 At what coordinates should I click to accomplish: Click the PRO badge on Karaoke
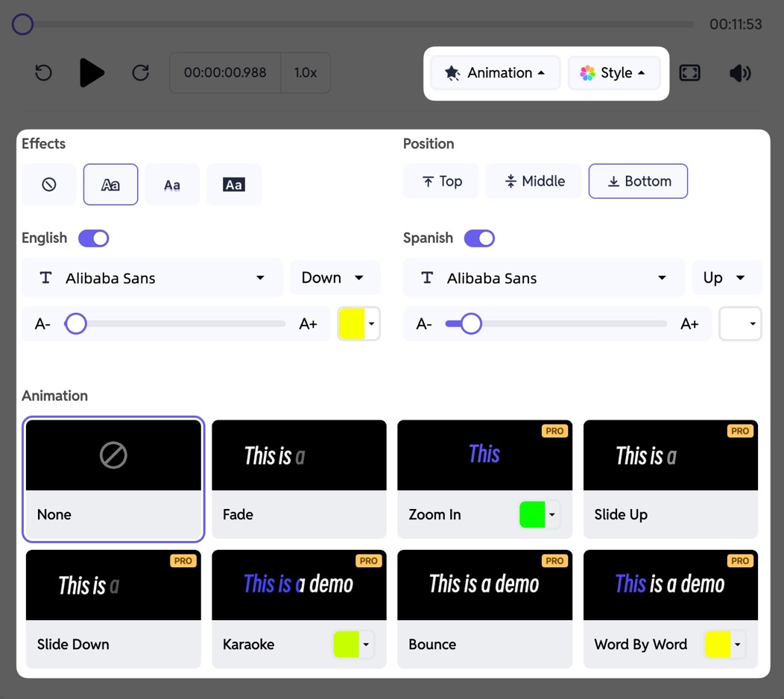pos(368,561)
